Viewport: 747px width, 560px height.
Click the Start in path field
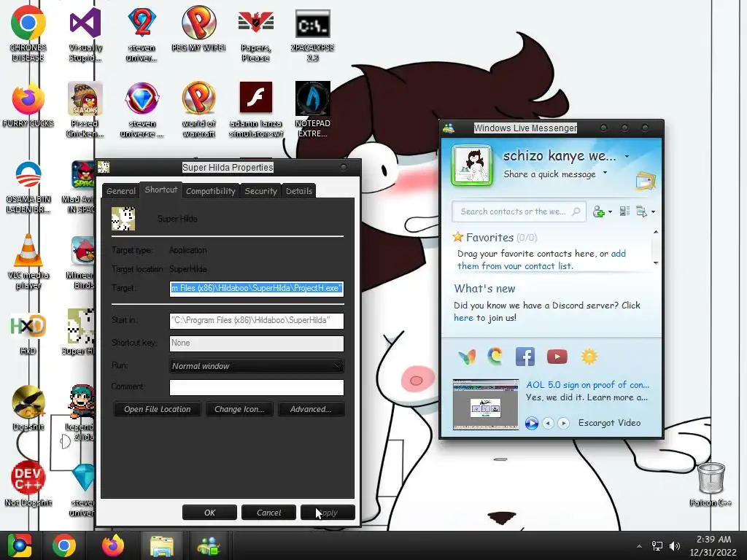click(256, 321)
